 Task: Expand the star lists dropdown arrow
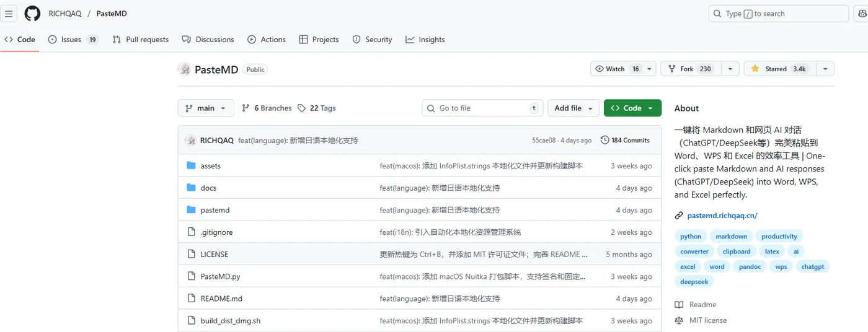[825, 69]
